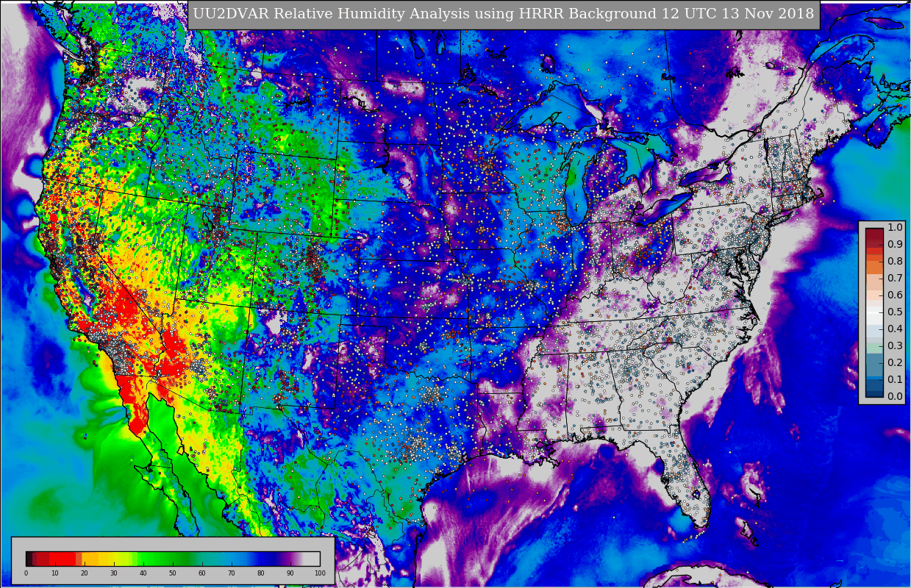Click the 0.0 label on right colorbar

pyautogui.click(x=895, y=397)
